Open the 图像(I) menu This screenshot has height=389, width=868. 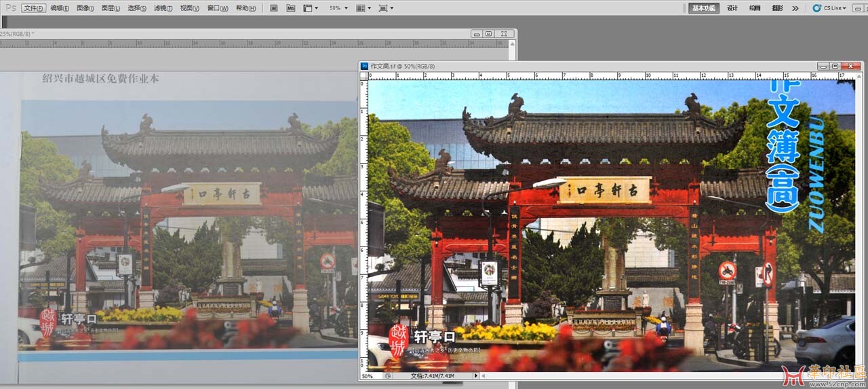tap(85, 8)
